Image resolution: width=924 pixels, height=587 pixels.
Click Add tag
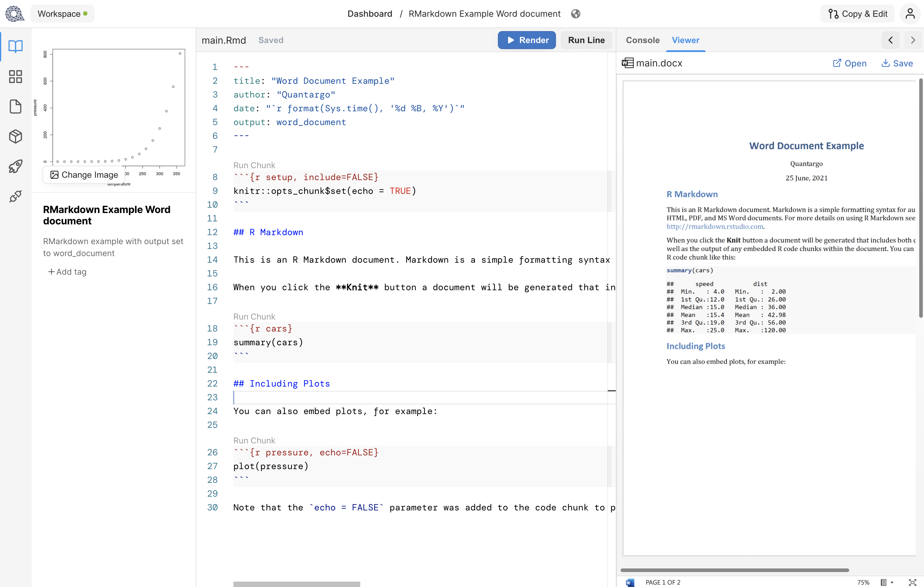67,272
